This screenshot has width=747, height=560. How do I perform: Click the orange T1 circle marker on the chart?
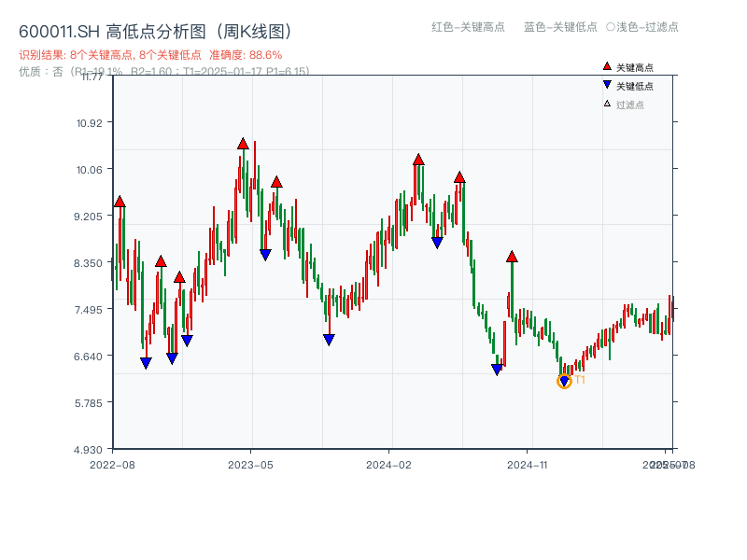coord(564,381)
